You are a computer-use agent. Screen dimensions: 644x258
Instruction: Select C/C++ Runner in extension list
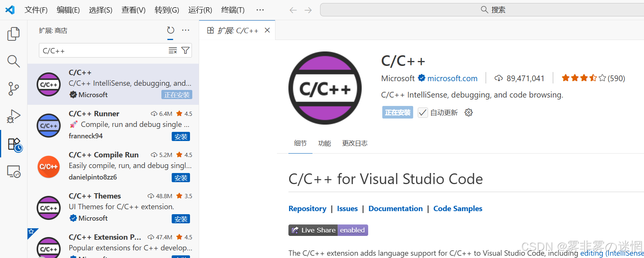tap(113, 125)
